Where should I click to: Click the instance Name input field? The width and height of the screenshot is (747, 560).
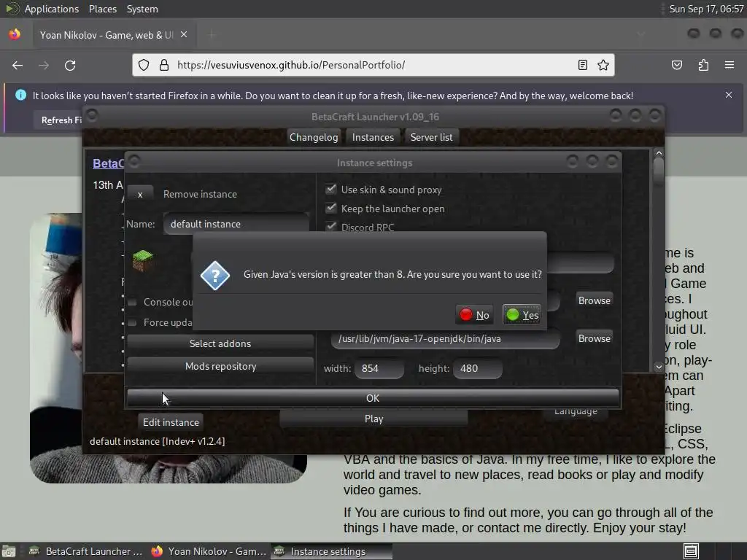(237, 224)
